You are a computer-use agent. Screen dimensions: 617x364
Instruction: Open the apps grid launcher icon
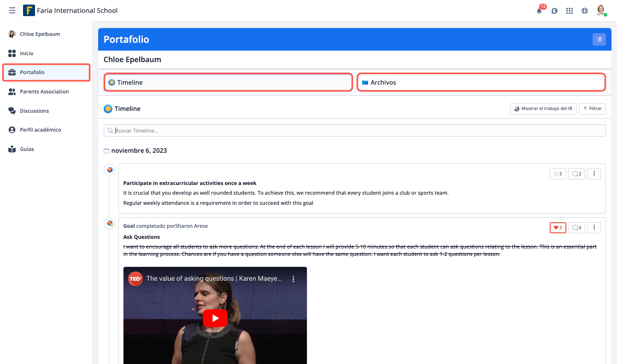(x=570, y=11)
